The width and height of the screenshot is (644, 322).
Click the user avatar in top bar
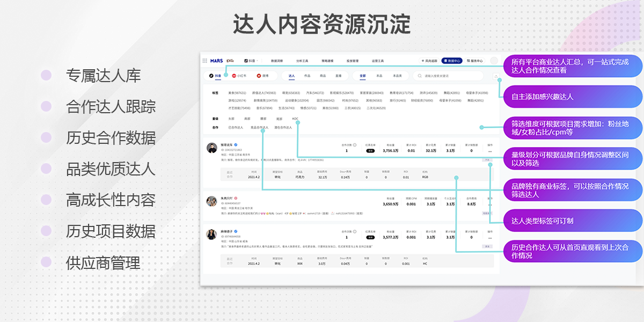point(494,61)
